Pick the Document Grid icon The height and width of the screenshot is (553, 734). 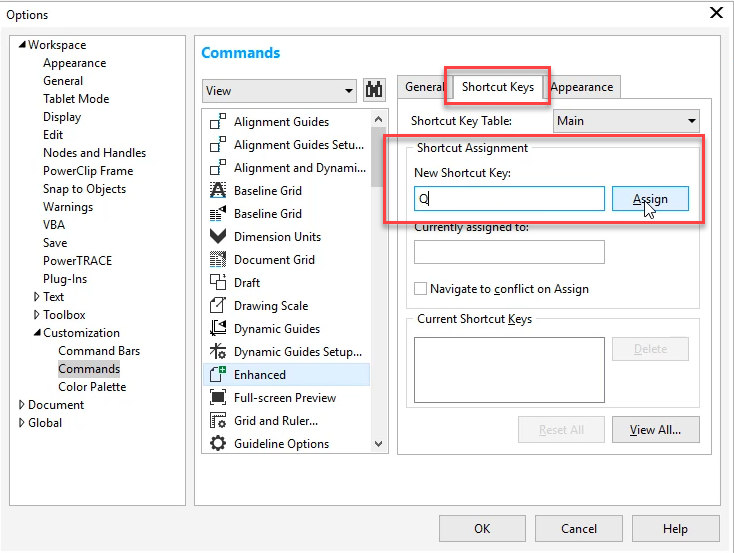(x=218, y=259)
